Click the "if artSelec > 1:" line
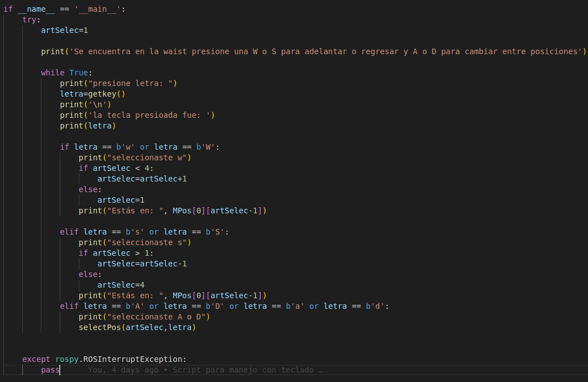Image resolution: width=588 pixels, height=382 pixels. click(x=116, y=253)
